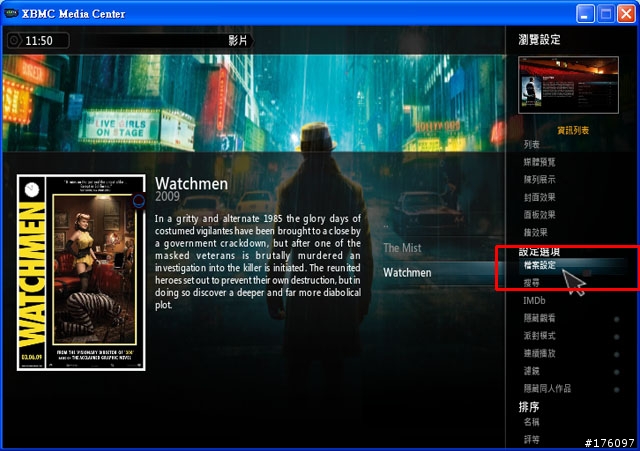This screenshot has width=640, height=451.
Task: Sort by 名稱 under 排序
Action: click(531, 422)
